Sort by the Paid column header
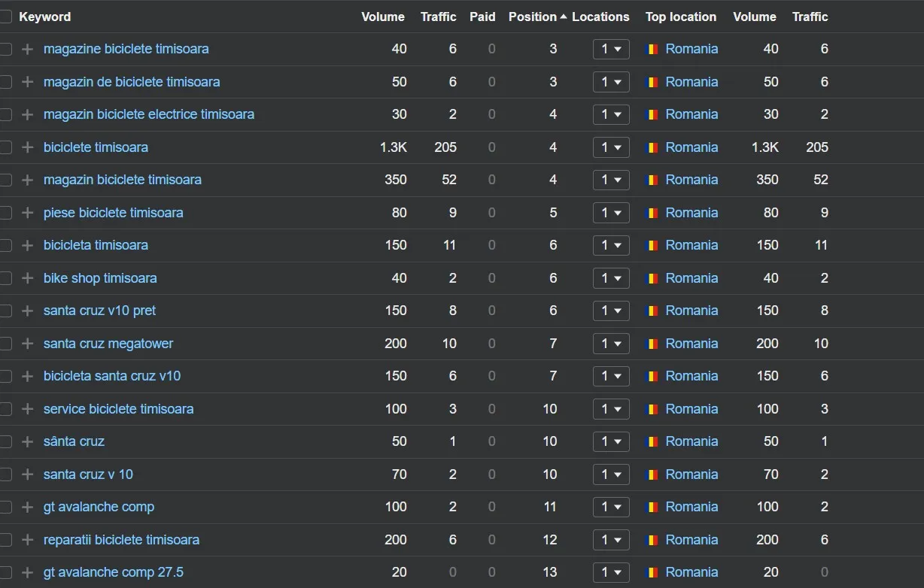The width and height of the screenshot is (924, 588). 482,17
